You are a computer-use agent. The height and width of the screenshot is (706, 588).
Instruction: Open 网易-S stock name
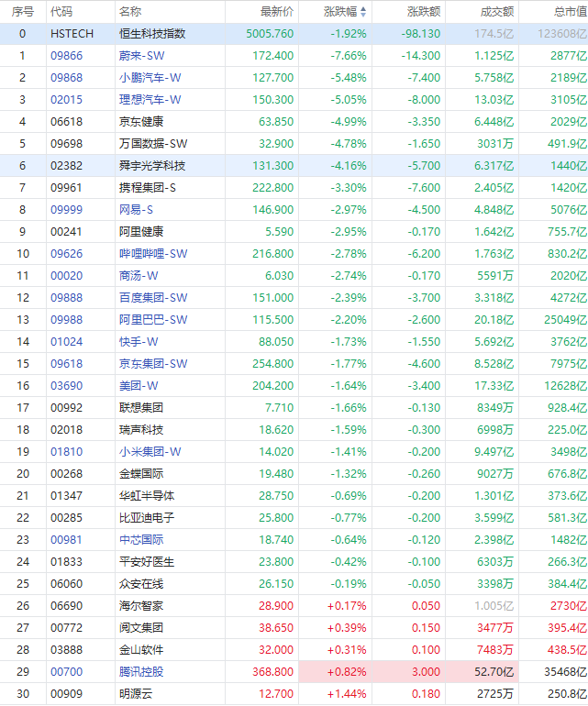[136, 210]
